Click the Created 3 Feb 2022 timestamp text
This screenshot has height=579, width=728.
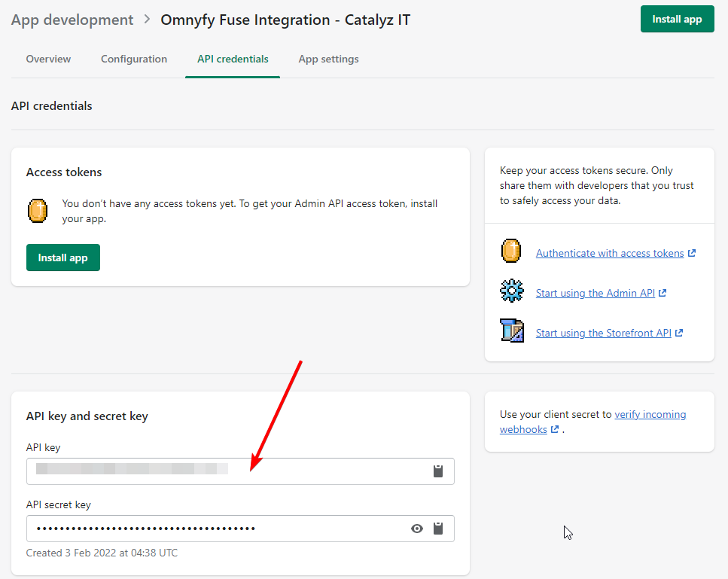(102, 553)
